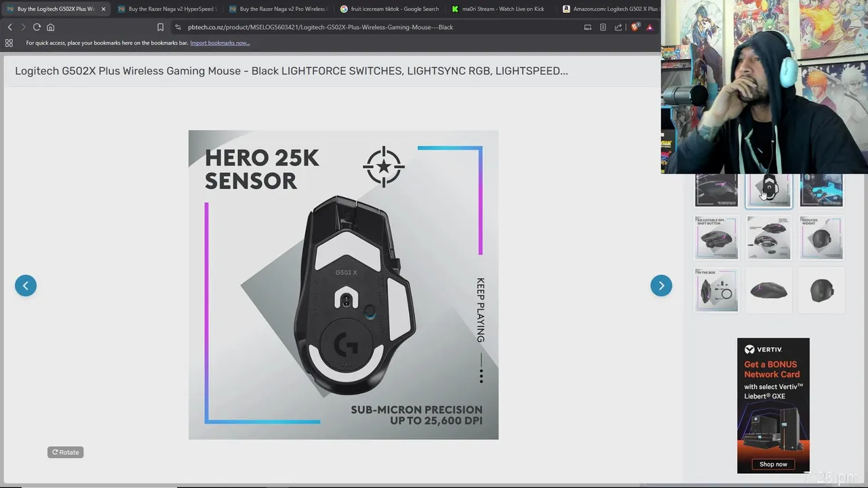Viewport: 868px width, 488px height.
Task: Go back with the browser back arrow
Action: pyautogui.click(x=9, y=27)
